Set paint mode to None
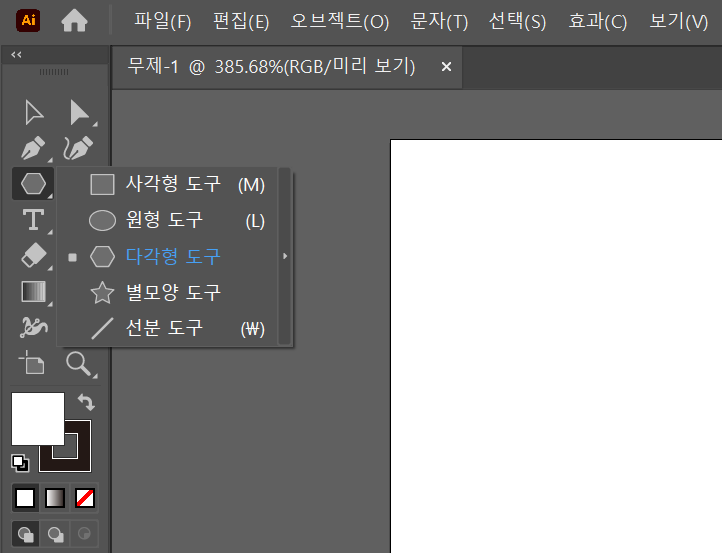This screenshot has height=553, width=722. (x=85, y=498)
